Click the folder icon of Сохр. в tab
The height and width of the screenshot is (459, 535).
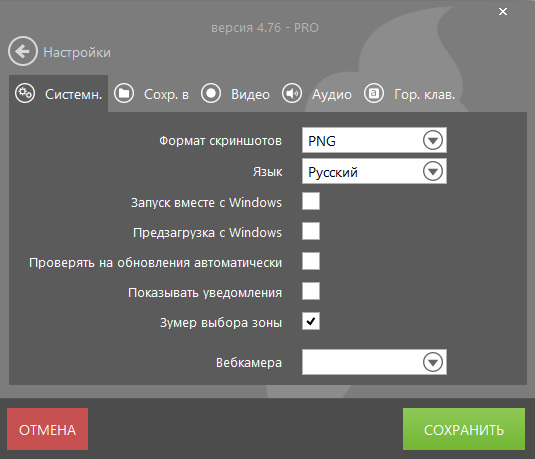(124, 93)
